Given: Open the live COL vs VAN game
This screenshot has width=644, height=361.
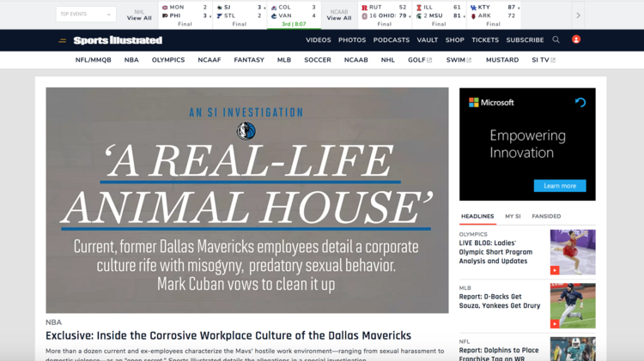Looking at the screenshot, I should coord(294,15).
